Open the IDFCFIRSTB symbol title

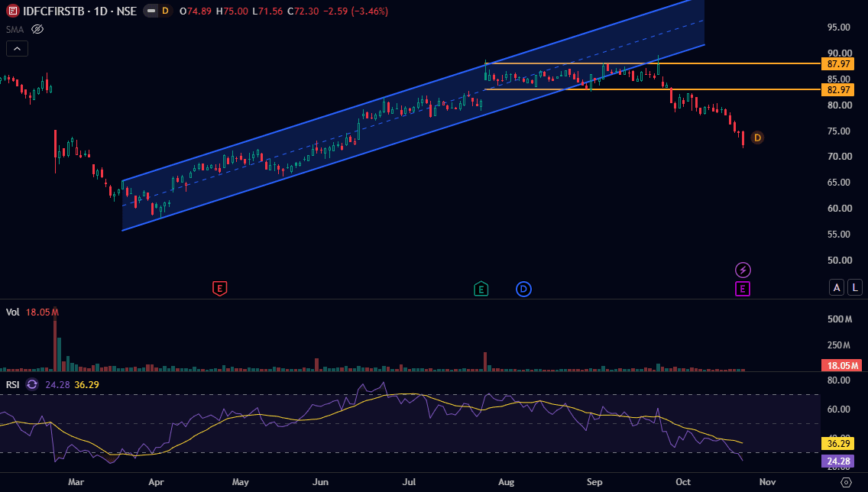[79, 11]
